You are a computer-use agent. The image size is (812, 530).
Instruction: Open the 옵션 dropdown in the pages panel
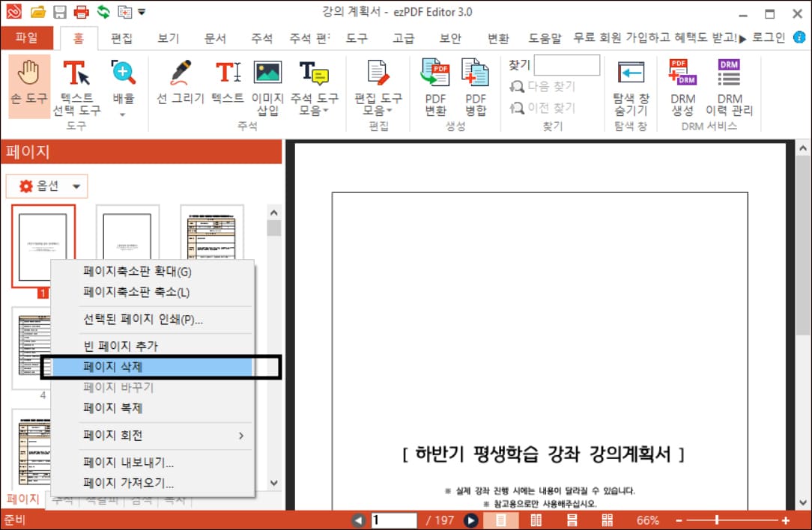tap(46, 186)
